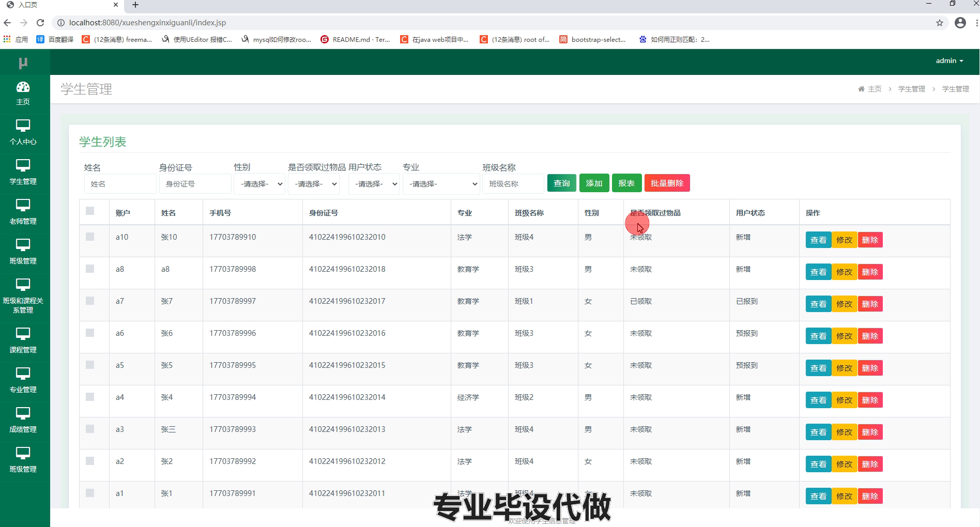Screen dimensions: 980x527
Task: Focus the 身份证号 search input field
Action: tap(195, 184)
